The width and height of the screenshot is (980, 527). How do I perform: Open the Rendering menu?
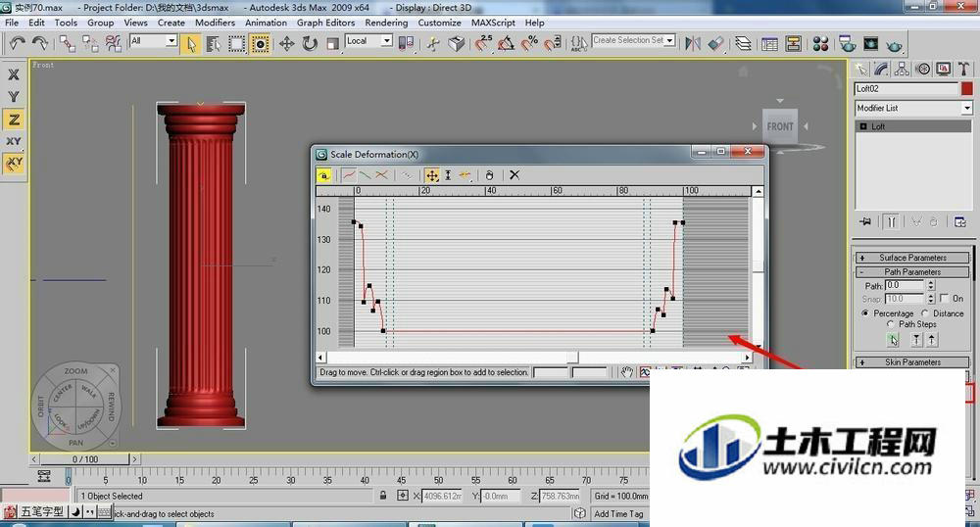[386, 23]
